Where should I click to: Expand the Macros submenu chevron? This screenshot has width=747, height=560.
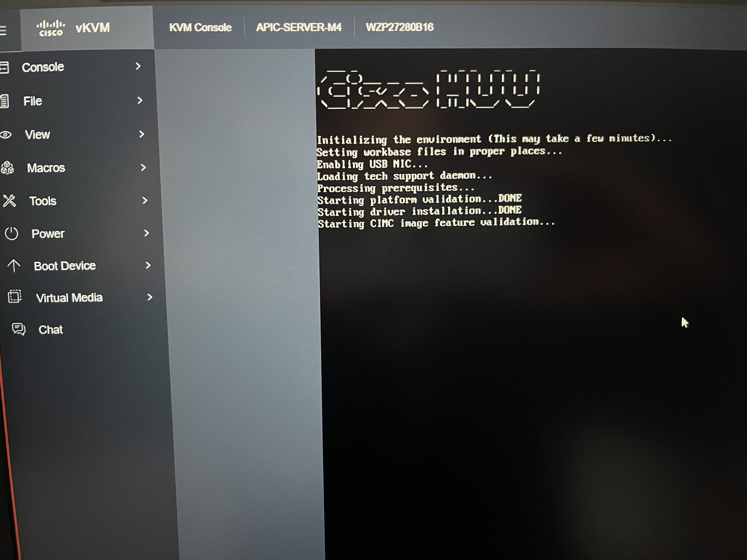click(144, 167)
